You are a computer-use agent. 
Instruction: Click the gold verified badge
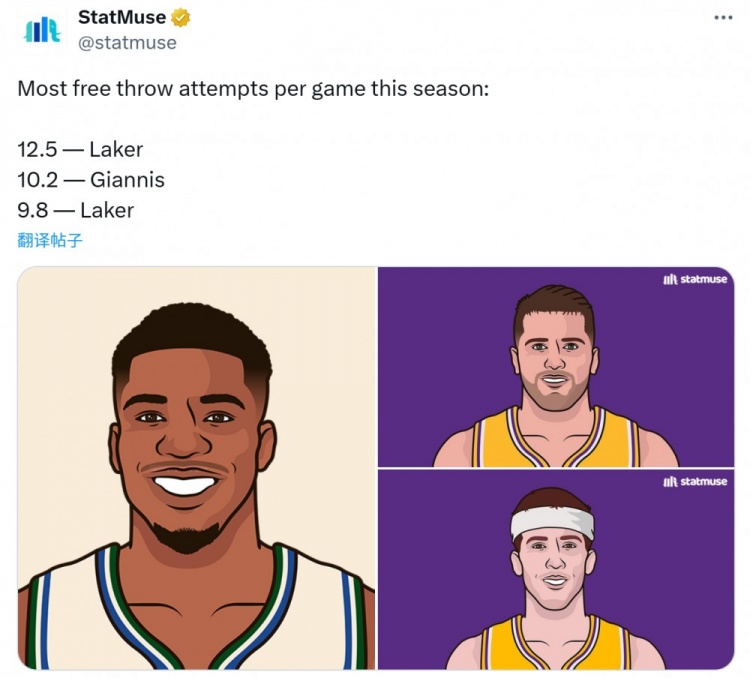(181, 18)
